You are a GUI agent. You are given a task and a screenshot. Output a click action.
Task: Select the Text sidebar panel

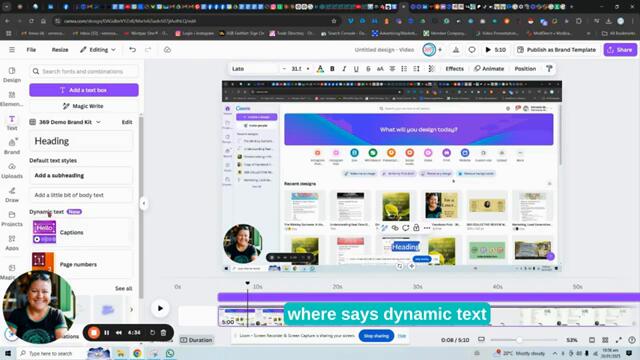tap(12, 123)
